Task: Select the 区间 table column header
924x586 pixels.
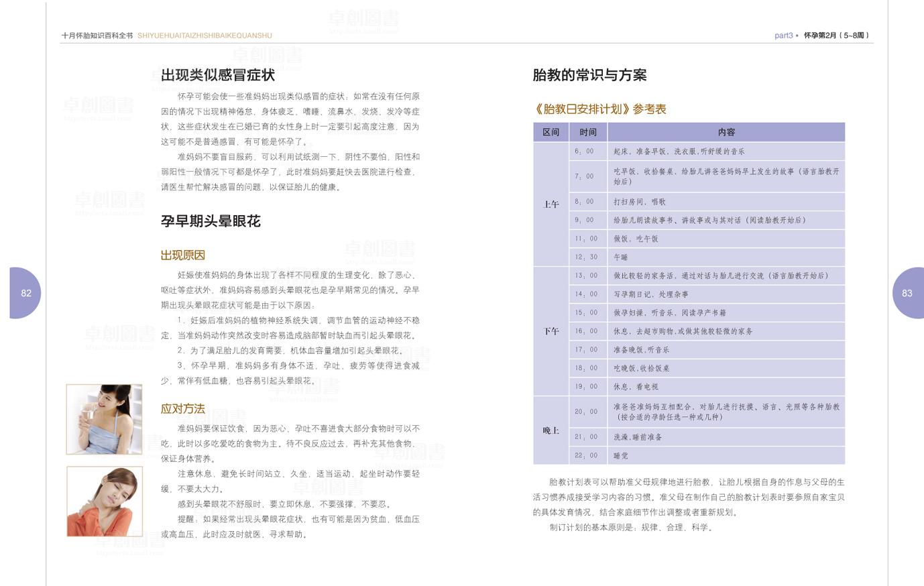Action: [551, 132]
